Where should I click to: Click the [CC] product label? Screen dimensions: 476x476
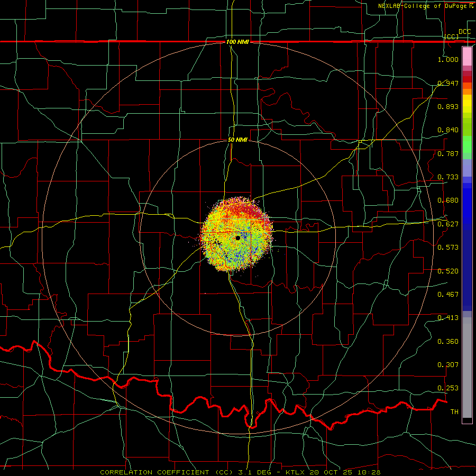(x=451, y=36)
